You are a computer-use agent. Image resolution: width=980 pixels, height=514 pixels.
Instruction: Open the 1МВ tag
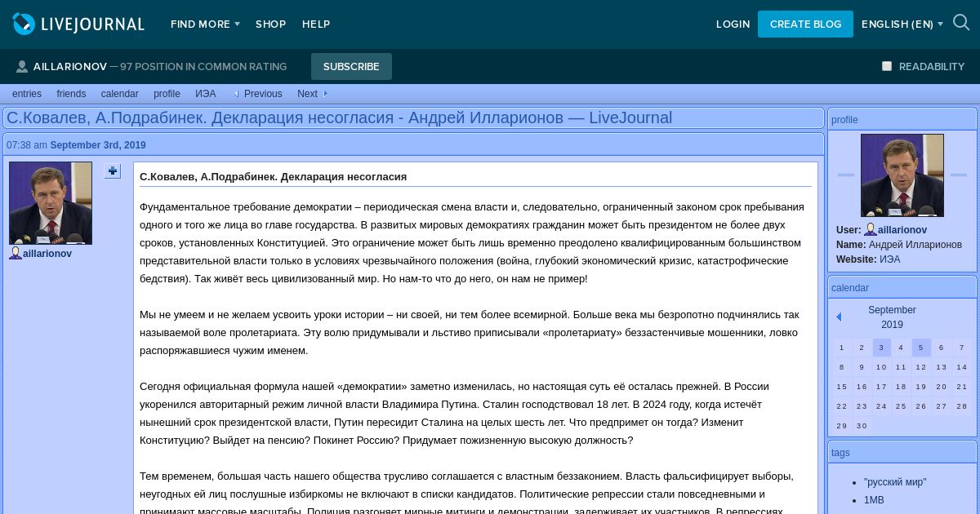874,500
